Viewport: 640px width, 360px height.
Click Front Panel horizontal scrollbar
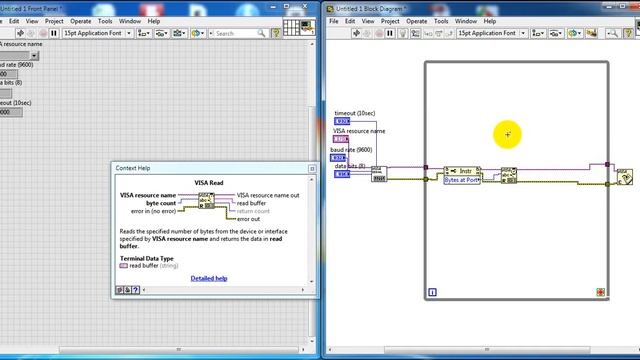point(178,350)
